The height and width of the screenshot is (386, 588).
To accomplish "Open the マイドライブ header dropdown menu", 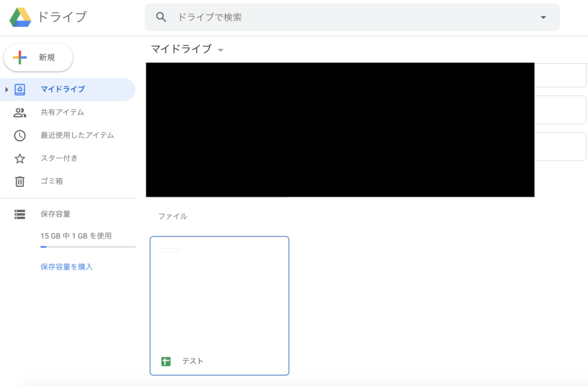I will click(x=220, y=50).
